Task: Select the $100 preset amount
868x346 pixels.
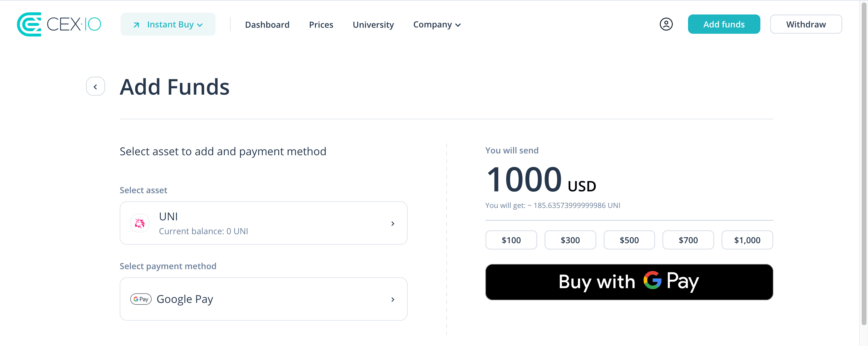Action: [511, 240]
